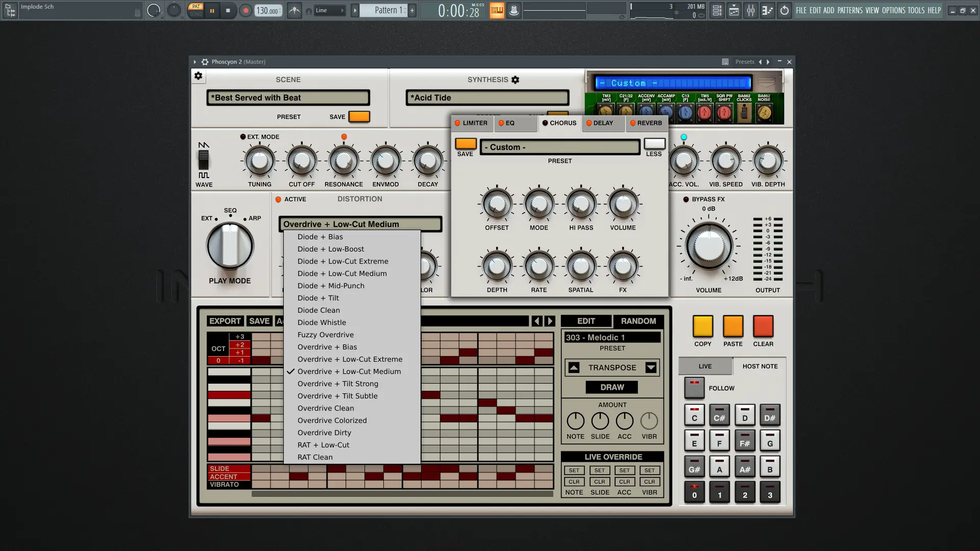The height and width of the screenshot is (551, 980).
Task: Click the Synthesis gear icon
Action: click(516, 80)
